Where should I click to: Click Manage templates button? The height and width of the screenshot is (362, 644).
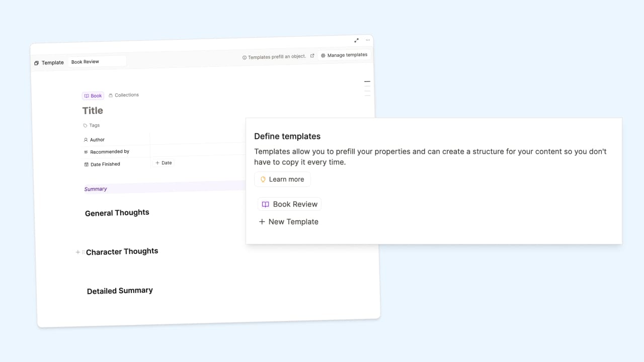[344, 55]
